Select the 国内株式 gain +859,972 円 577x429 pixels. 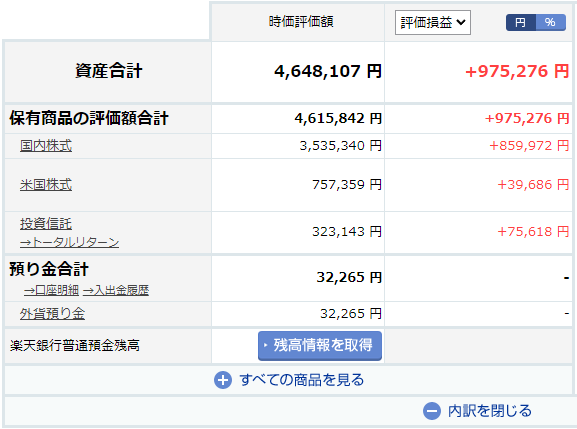point(529,146)
